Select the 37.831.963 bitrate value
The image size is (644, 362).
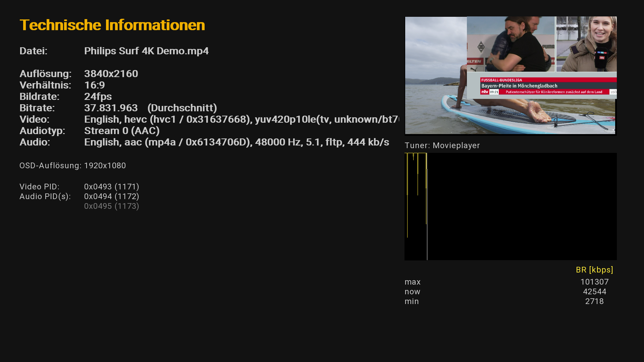click(111, 108)
